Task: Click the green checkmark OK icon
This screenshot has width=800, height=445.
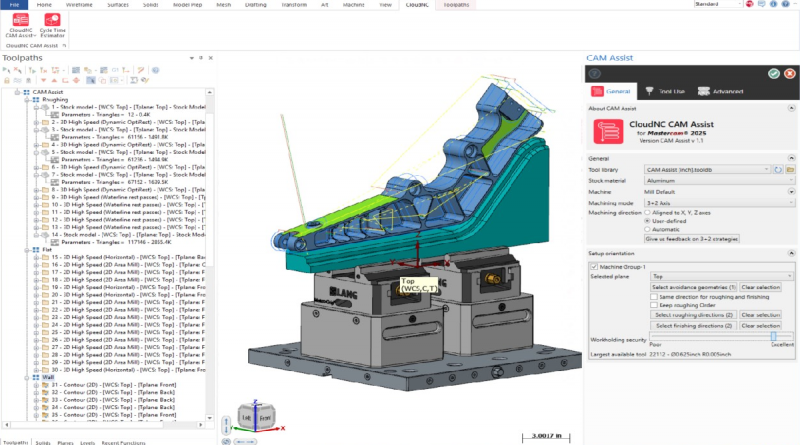Action: 774,73
